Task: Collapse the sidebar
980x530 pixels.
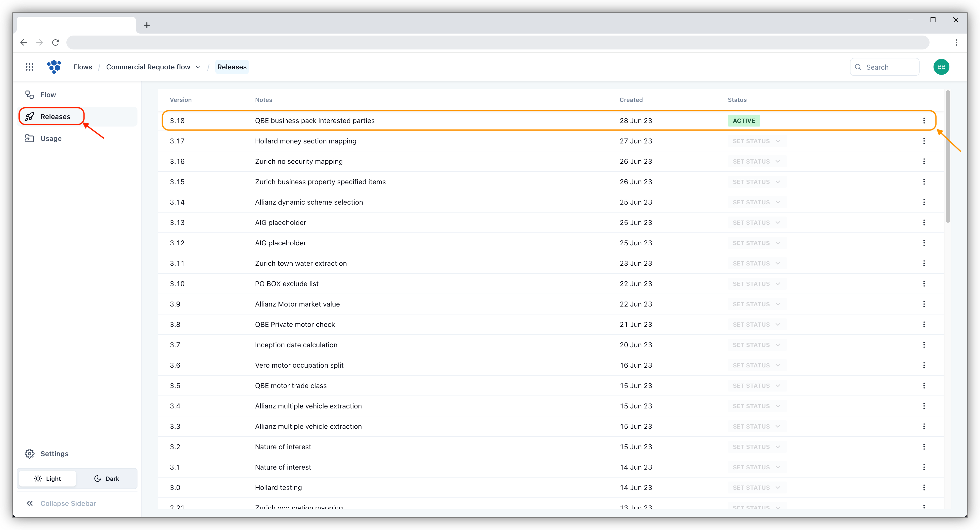Action: 61,503
